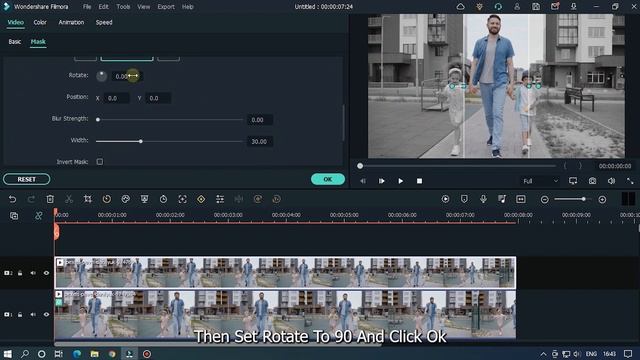This screenshot has height=360, width=640.
Task: Lock video track 1
Action: [20, 314]
